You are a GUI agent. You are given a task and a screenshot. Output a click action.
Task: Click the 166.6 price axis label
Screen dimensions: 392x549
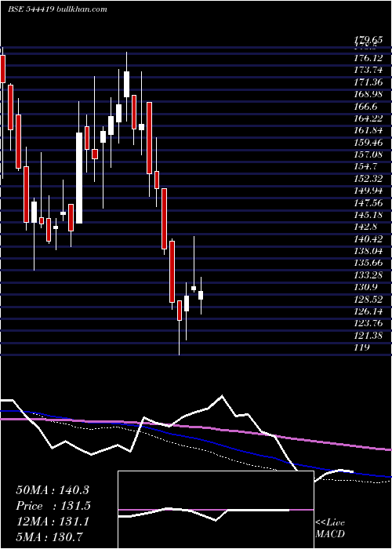(366, 107)
